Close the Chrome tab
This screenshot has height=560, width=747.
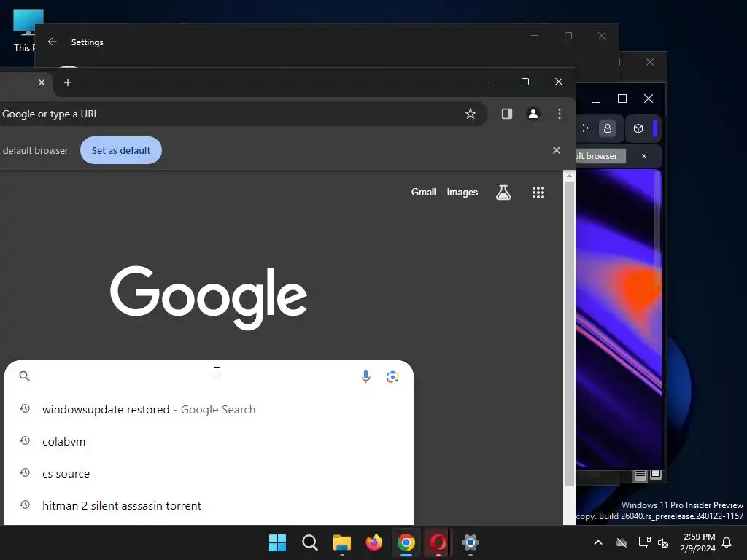coord(42,82)
